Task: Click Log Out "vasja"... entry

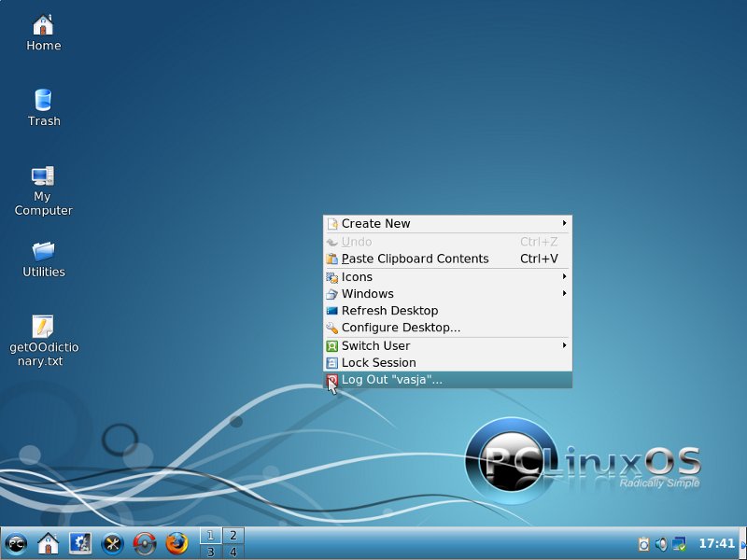Action: (x=391, y=380)
